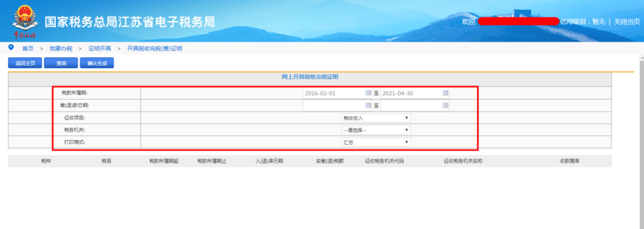644x229 pixels.
Task: Open calendar for 税款所属期 end date
Action: click(445, 93)
